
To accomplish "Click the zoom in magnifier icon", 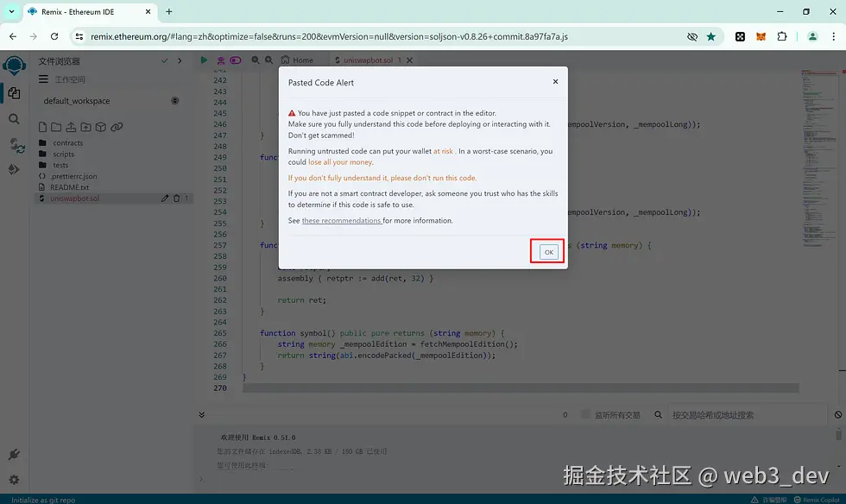I will click(x=268, y=60).
